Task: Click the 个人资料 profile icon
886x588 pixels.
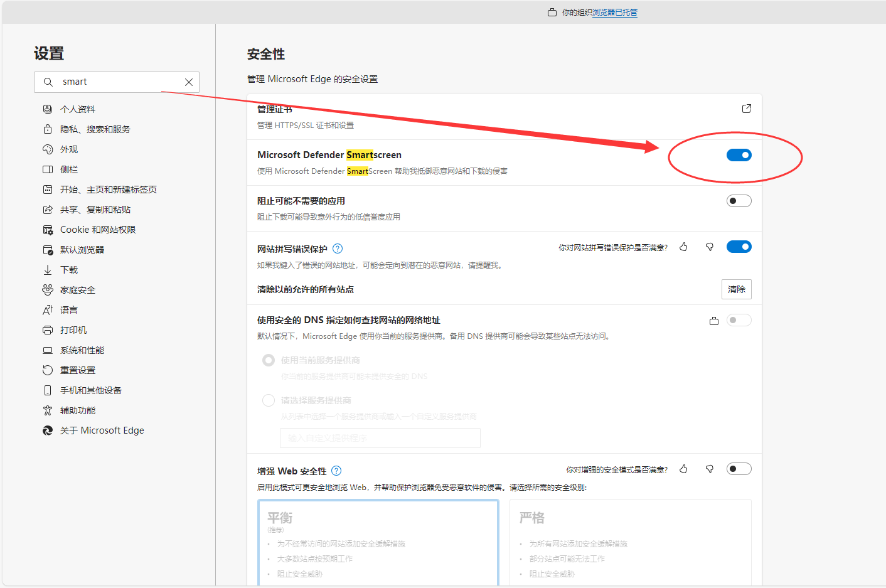Action: click(x=48, y=109)
